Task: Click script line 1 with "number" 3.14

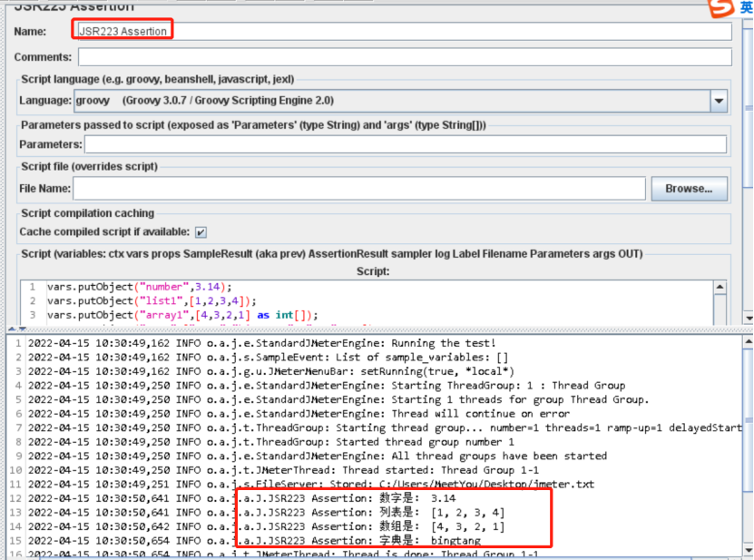Action: (140, 287)
